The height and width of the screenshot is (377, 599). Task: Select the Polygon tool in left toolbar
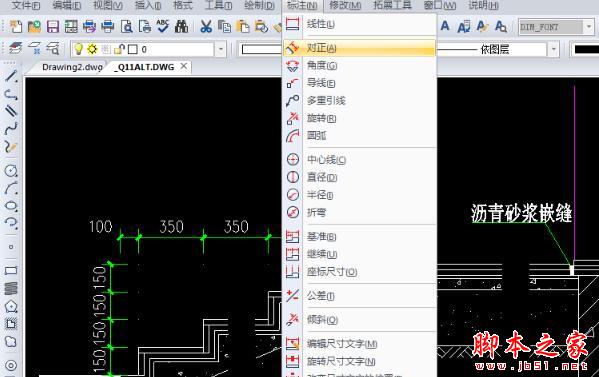click(11, 306)
